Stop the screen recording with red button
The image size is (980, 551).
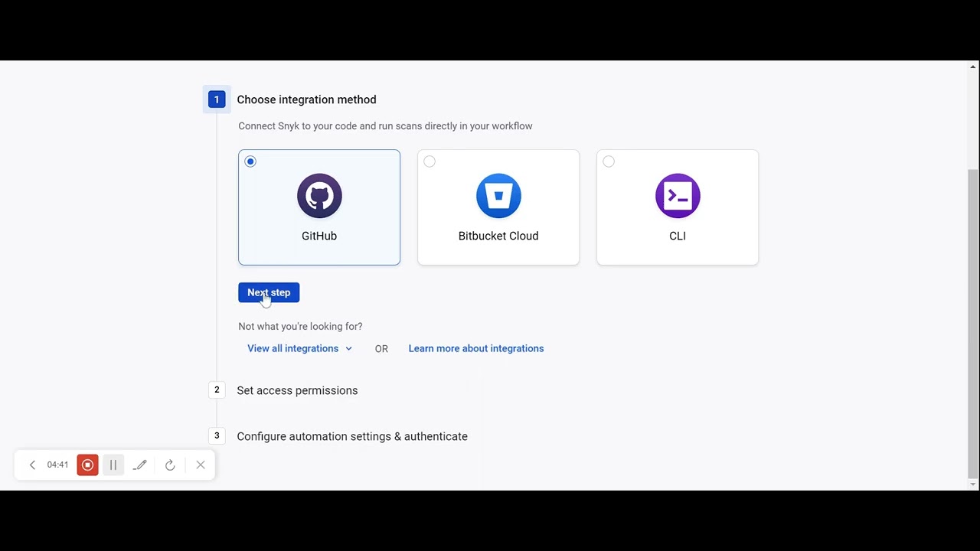(x=87, y=465)
